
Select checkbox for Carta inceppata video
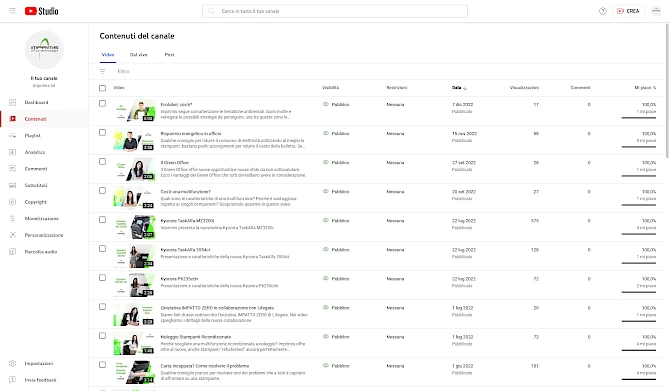tap(103, 365)
